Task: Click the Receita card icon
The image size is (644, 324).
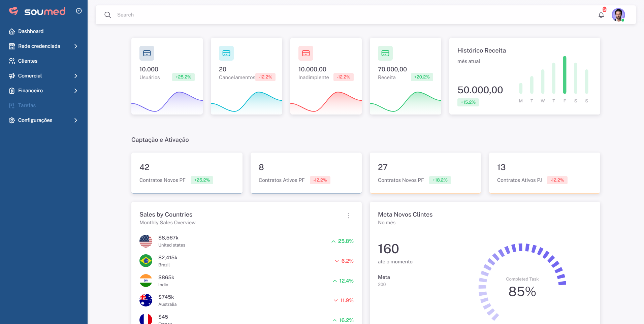Action: coord(385,53)
